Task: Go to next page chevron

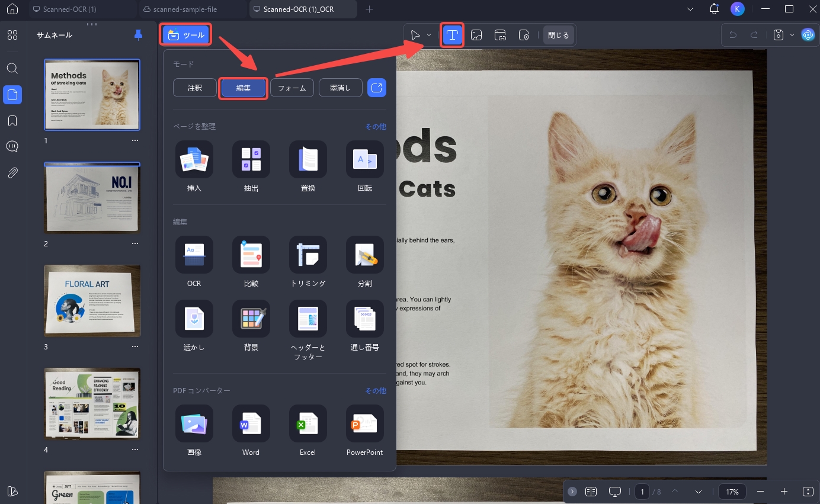Action: 699,492
